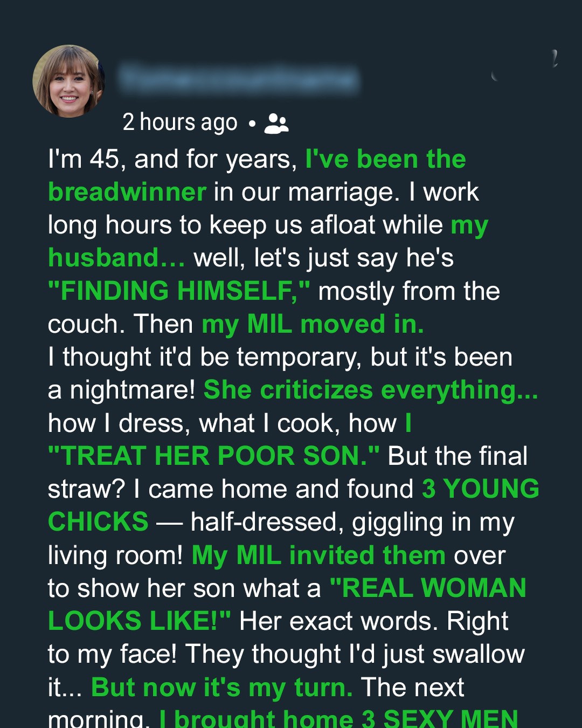Click the opening words "I'm 45, and for years,"
This screenshot has width=582, height=728.
tap(172, 160)
